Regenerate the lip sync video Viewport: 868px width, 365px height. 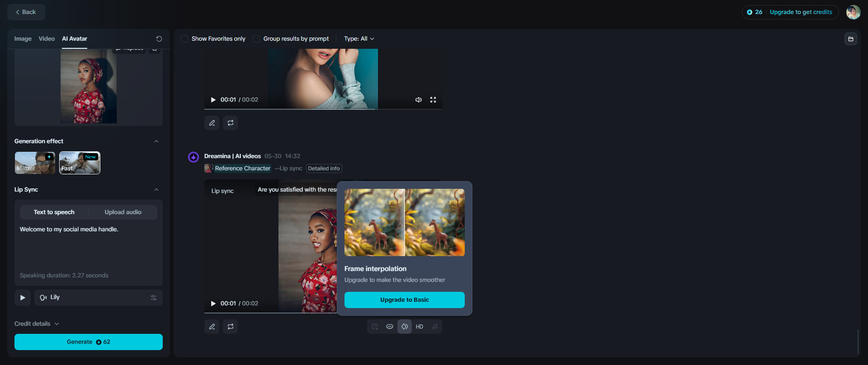tap(231, 327)
